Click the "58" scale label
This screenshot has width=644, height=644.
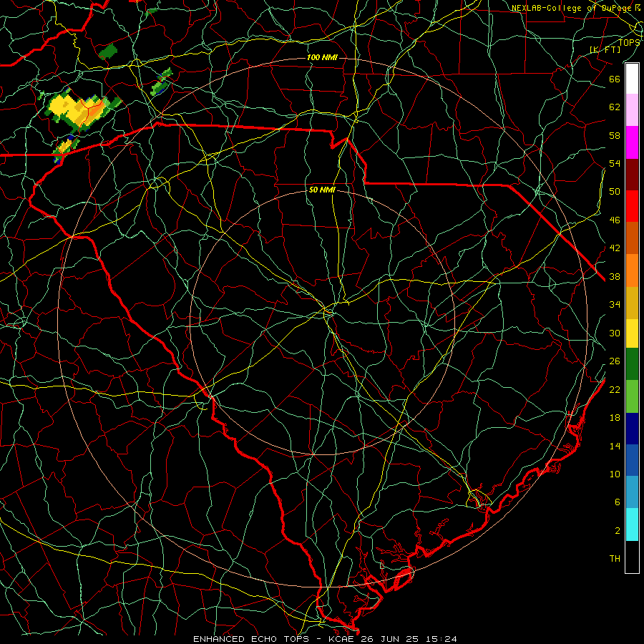point(615,135)
